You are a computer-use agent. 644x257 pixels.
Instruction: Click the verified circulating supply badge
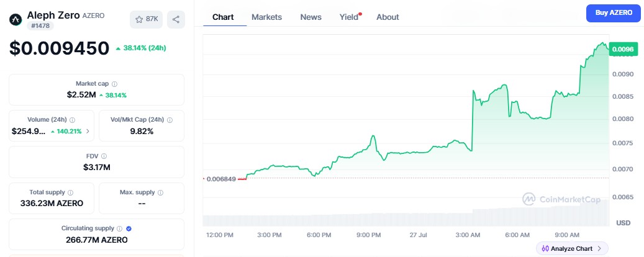pos(129,228)
